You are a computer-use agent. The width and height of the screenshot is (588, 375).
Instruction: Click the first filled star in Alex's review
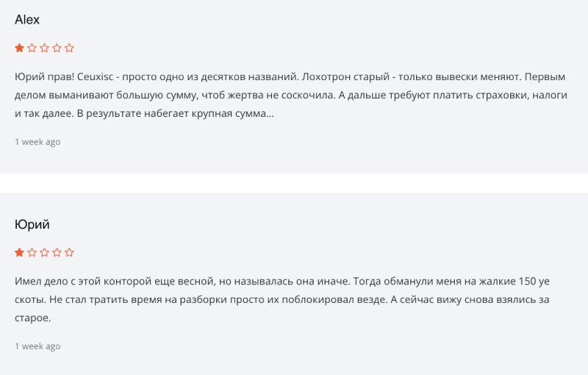pyautogui.click(x=20, y=49)
